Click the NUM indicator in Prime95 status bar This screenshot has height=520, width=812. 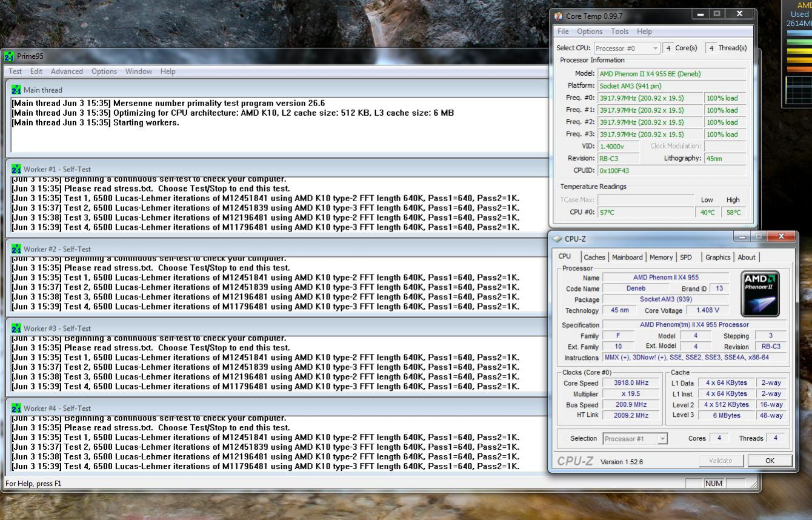tap(714, 484)
